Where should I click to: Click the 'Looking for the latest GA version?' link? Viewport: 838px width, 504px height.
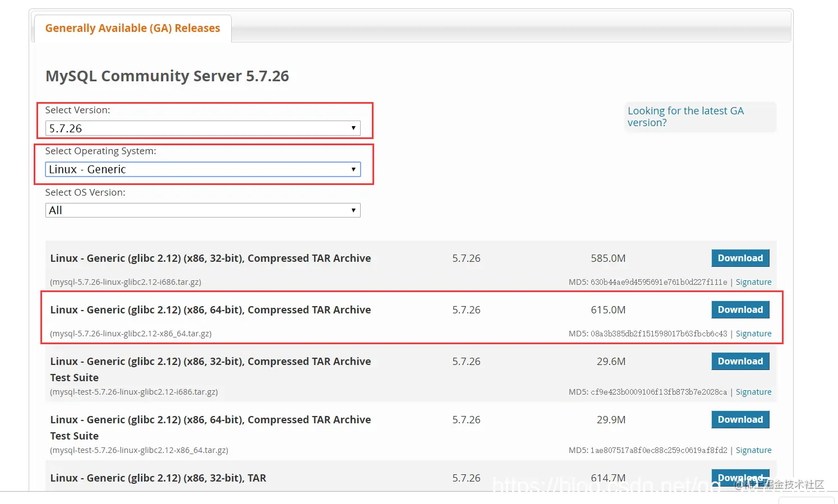pos(685,117)
